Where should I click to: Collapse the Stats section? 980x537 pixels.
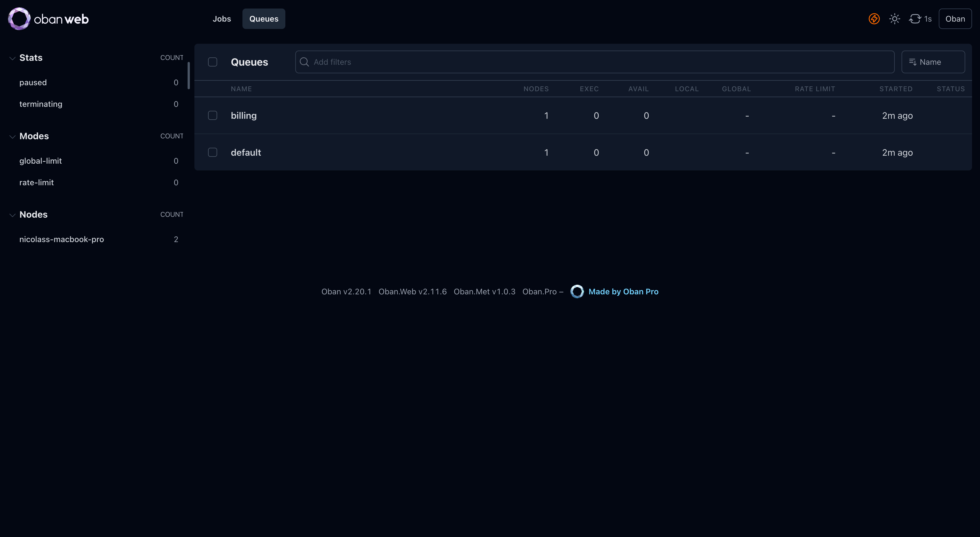tap(12, 58)
